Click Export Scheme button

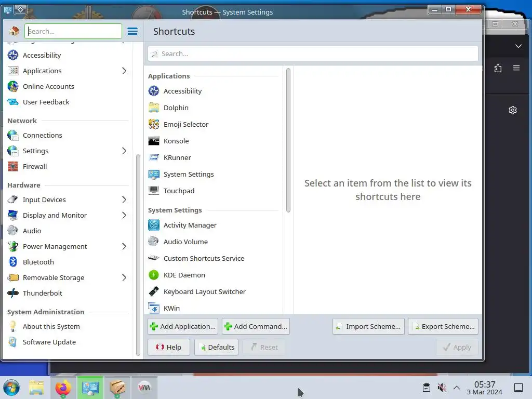[443, 326]
